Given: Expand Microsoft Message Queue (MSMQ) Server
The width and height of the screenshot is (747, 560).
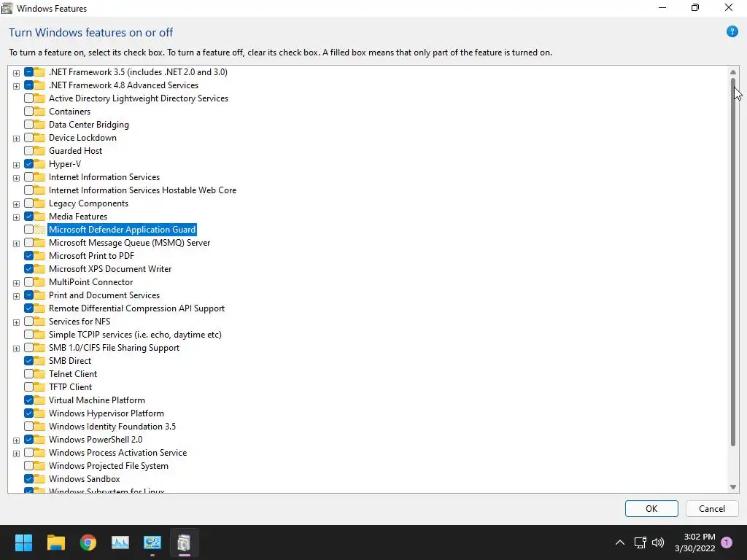Looking at the screenshot, I should (x=16, y=244).
